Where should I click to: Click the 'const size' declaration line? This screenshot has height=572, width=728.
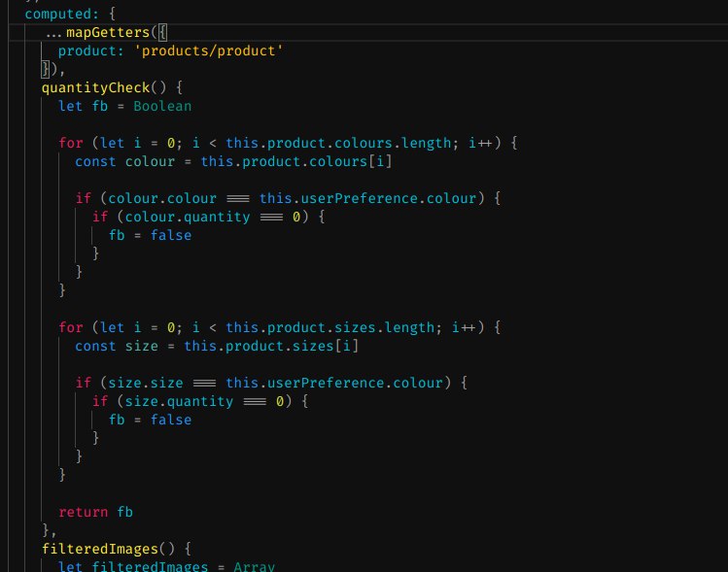pyautogui.click(x=217, y=346)
